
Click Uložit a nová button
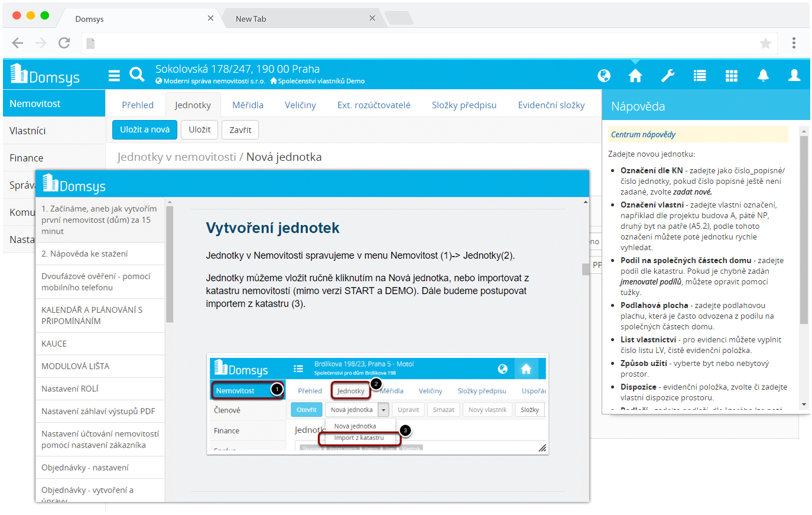pos(145,129)
